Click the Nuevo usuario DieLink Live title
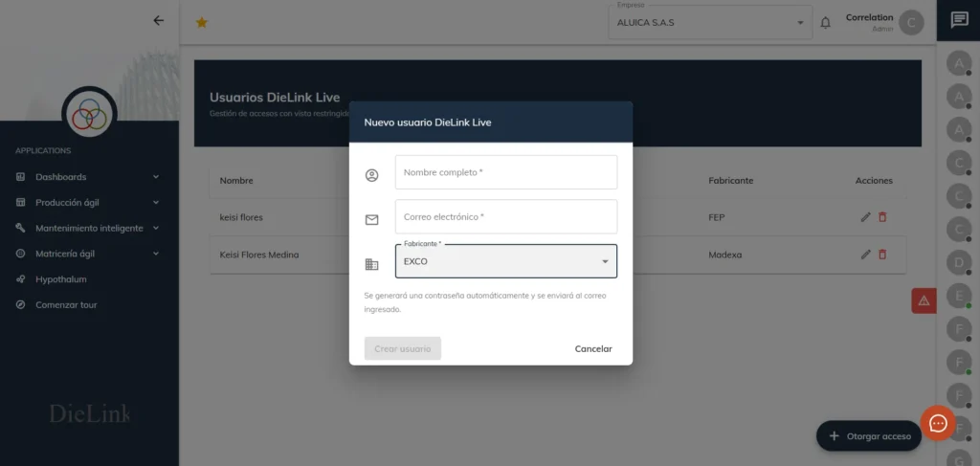980x466 pixels. point(428,122)
